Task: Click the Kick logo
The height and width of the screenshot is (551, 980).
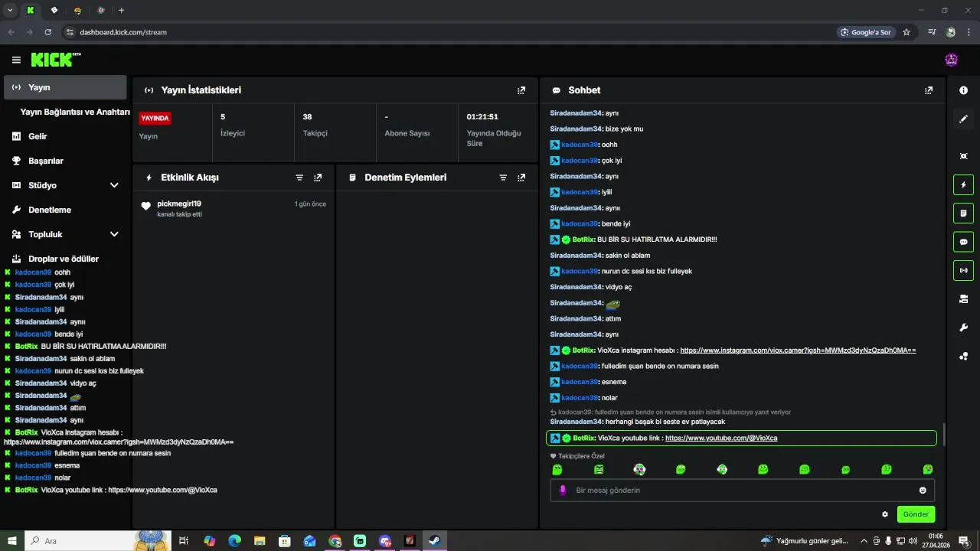Action: [x=56, y=60]
